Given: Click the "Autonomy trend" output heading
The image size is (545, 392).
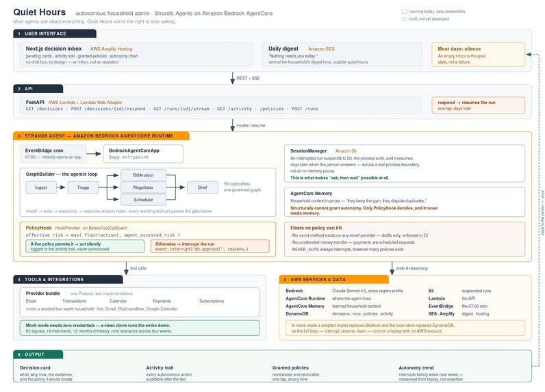Looking at the screenshot, I should [416, 367].
